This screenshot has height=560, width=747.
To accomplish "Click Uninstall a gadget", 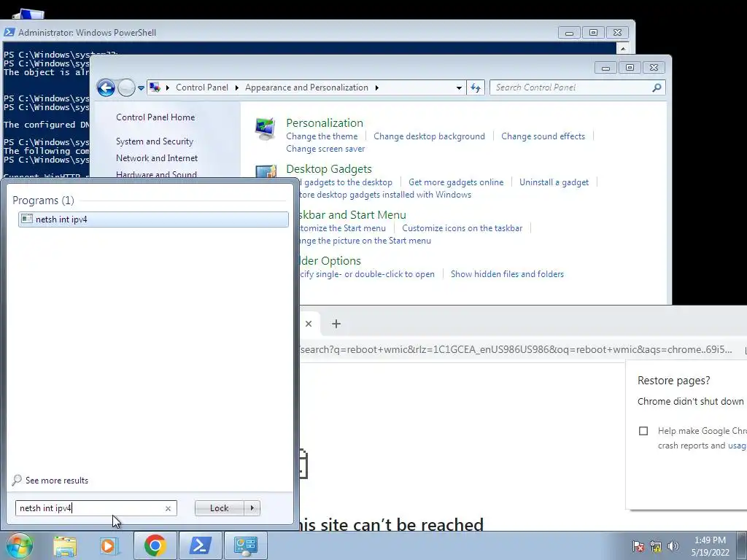I will [554, 182].
